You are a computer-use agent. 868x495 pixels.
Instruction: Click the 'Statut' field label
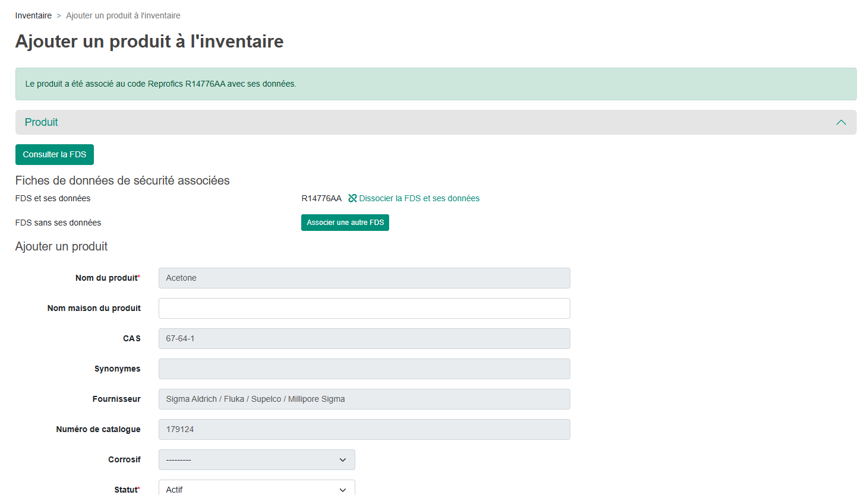[x=127, y=490]
